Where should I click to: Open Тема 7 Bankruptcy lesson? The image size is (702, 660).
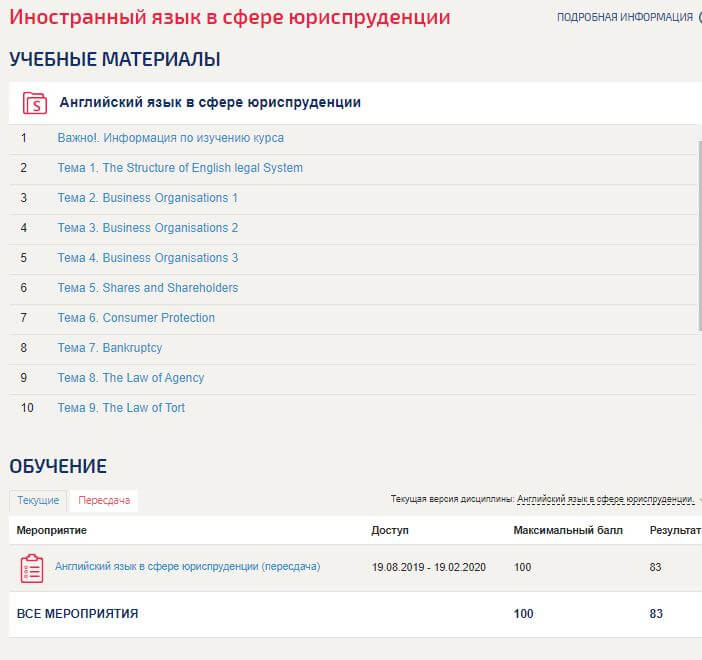click(110, 348)
